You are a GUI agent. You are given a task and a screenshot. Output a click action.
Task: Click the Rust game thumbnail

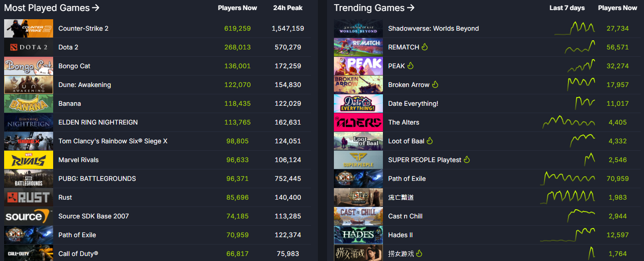coord(28,197)
